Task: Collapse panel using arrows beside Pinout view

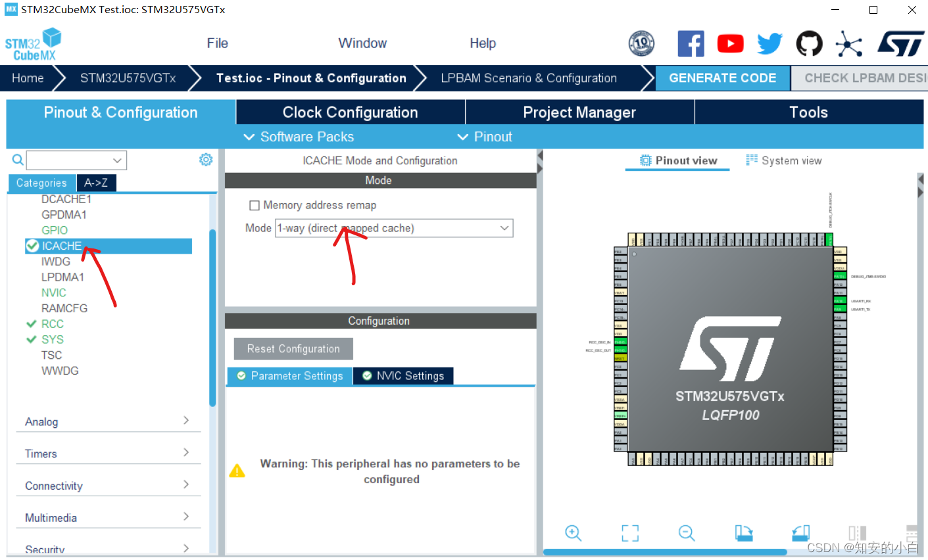Action: (x=540, y=162)
